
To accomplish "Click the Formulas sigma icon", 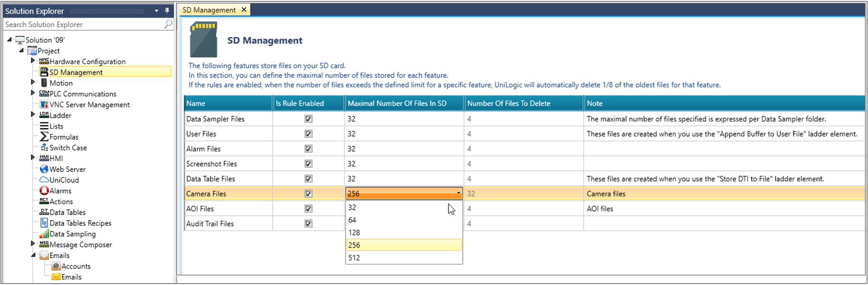I will 44,137.
